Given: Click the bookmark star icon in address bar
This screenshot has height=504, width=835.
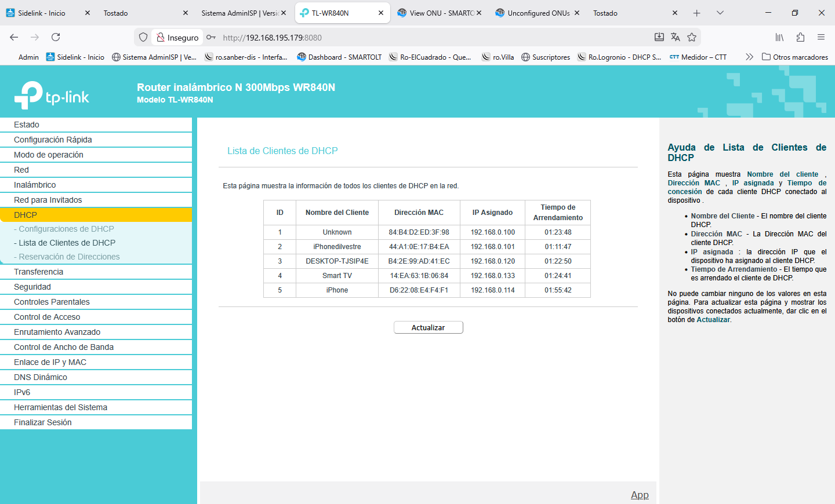Looking at the screenshot, I should 692,37.
